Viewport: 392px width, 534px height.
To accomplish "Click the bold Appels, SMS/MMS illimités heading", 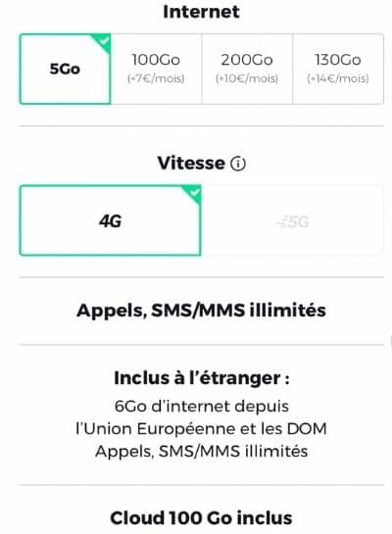I will pos(201,311).
